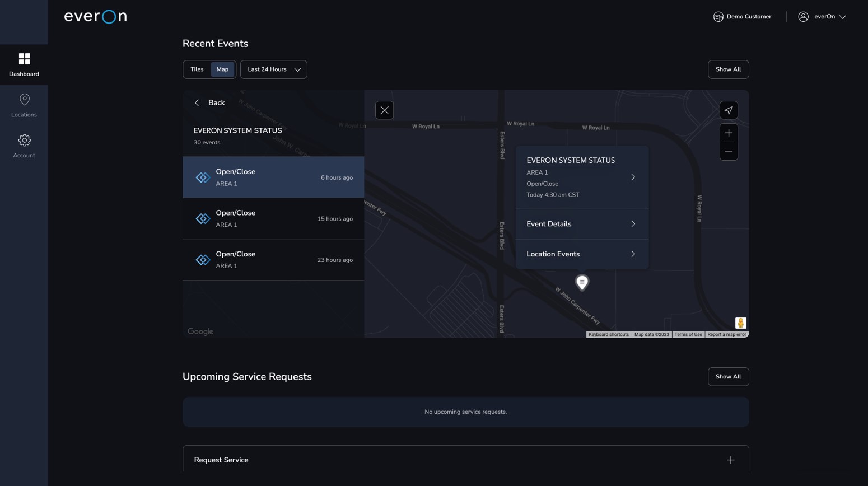Switch to Map view

pos(222,69)
